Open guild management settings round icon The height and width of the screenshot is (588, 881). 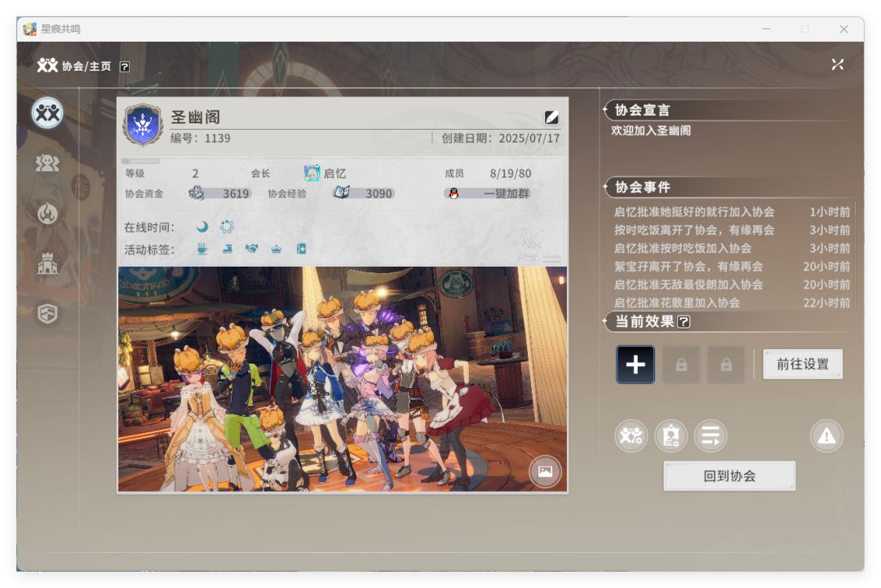(631, 435)
